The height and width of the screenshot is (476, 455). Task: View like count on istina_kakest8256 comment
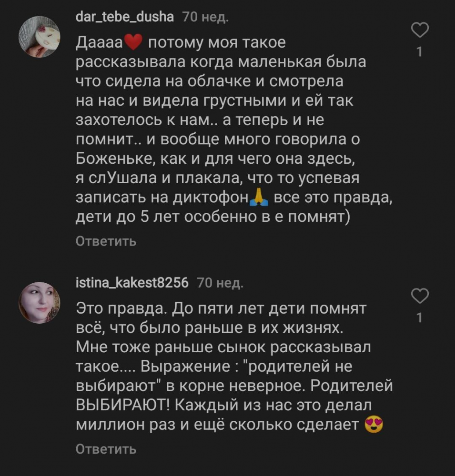419,317
